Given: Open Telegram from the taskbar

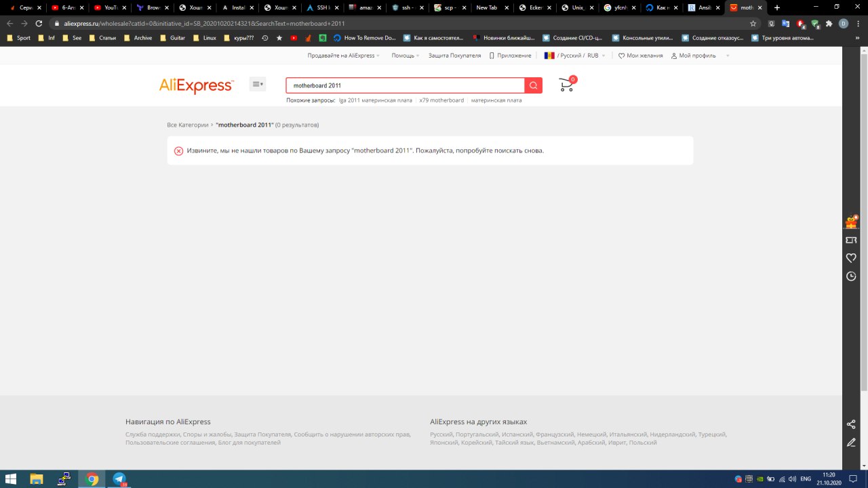Looking at the screenshot, I should (x=119, y=479).
